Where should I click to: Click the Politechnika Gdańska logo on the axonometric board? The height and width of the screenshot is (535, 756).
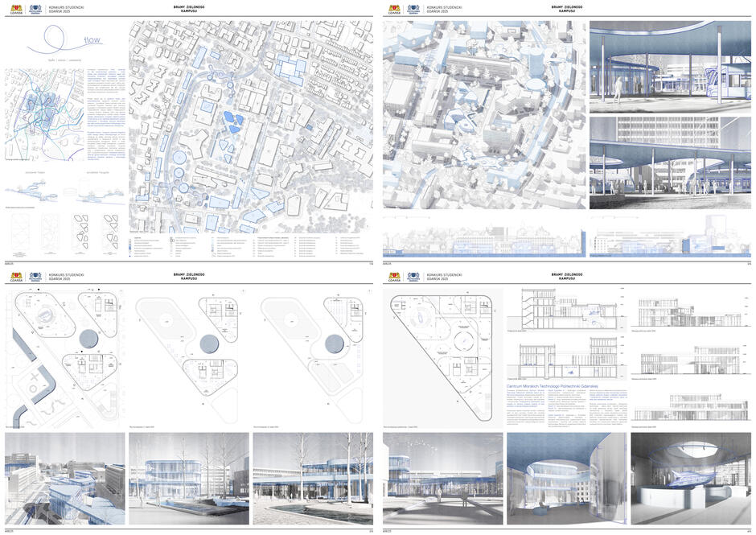coord(413,9)
